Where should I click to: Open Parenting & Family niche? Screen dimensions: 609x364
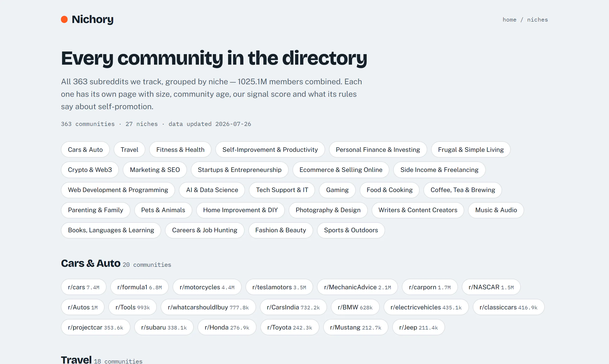tap(95, 210)
